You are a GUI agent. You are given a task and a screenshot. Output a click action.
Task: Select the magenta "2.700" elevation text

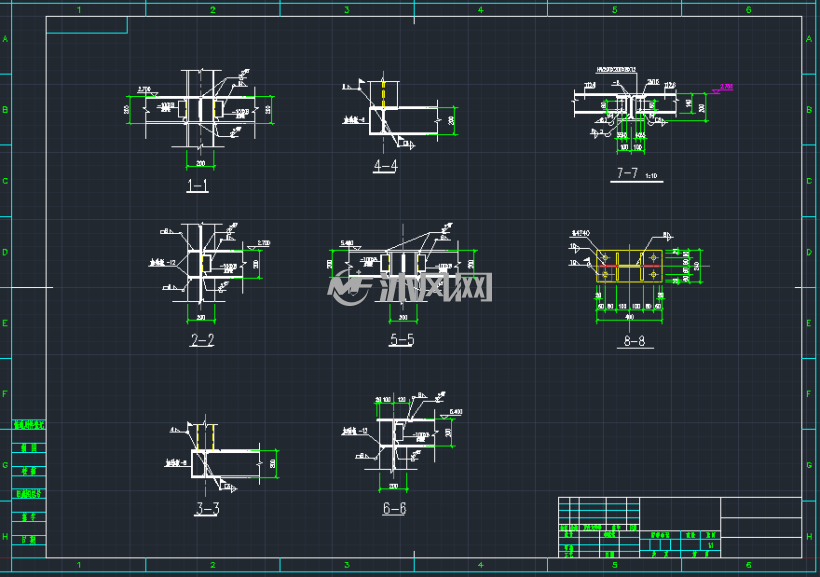[x=726, y=87]
